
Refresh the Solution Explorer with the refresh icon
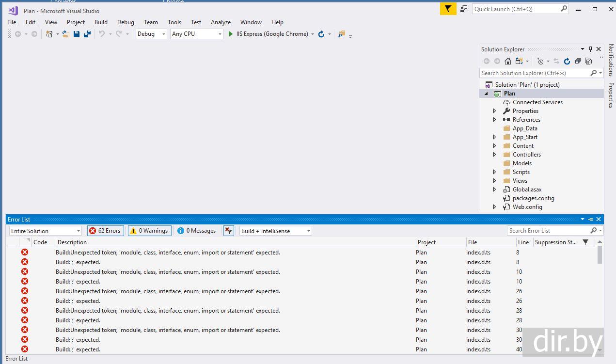[567, 61]
